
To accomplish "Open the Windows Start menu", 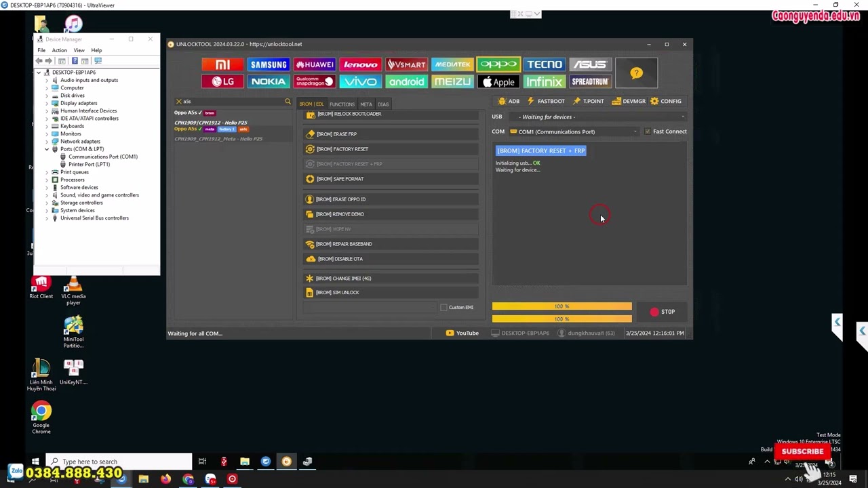I will pos(35,462).
